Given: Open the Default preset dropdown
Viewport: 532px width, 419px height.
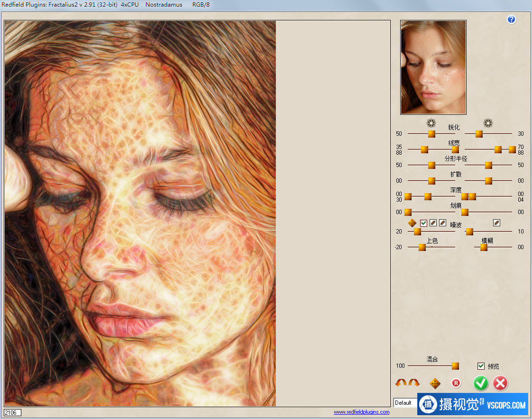Looking at the screenshot, I should (405, 403).
